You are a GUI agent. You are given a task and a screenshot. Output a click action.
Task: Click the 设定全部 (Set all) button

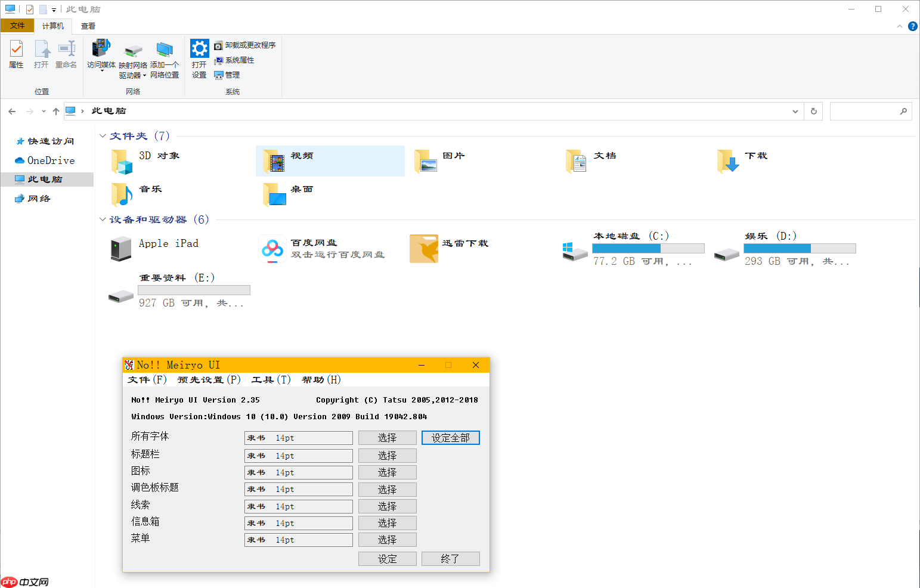tap(450, 438)
